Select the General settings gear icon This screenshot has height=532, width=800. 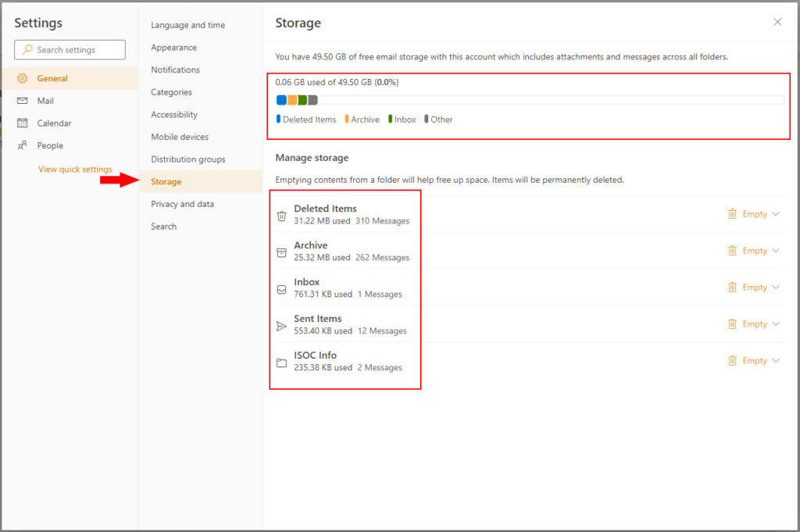(x=22, y=78)
